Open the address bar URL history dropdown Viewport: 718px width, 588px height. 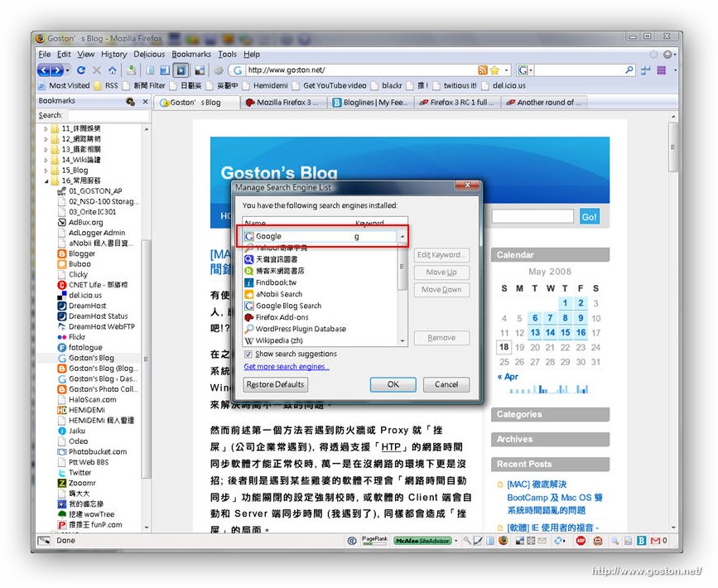507,70
